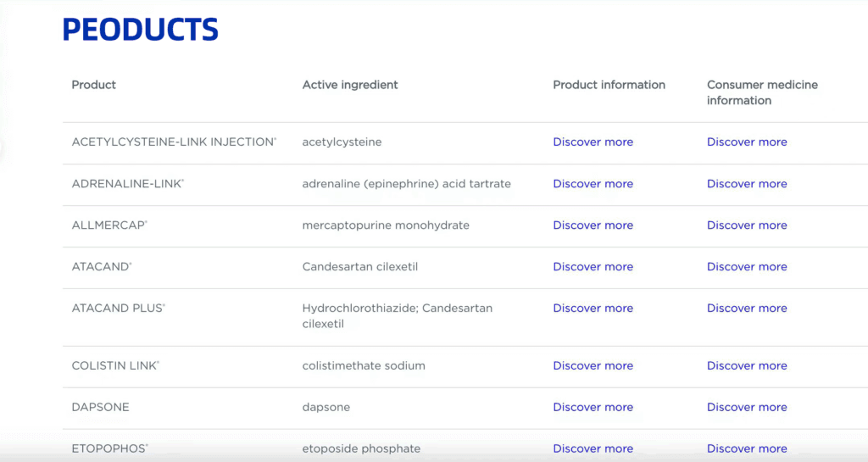
Task: Open ETOPOPHOS product information Discover more
Action: point(593,448)
